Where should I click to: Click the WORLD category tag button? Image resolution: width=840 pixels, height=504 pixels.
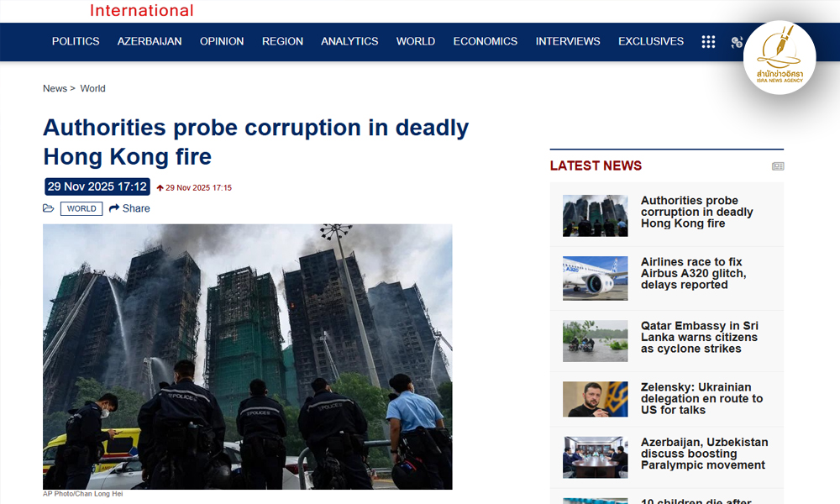pos(81,208)
